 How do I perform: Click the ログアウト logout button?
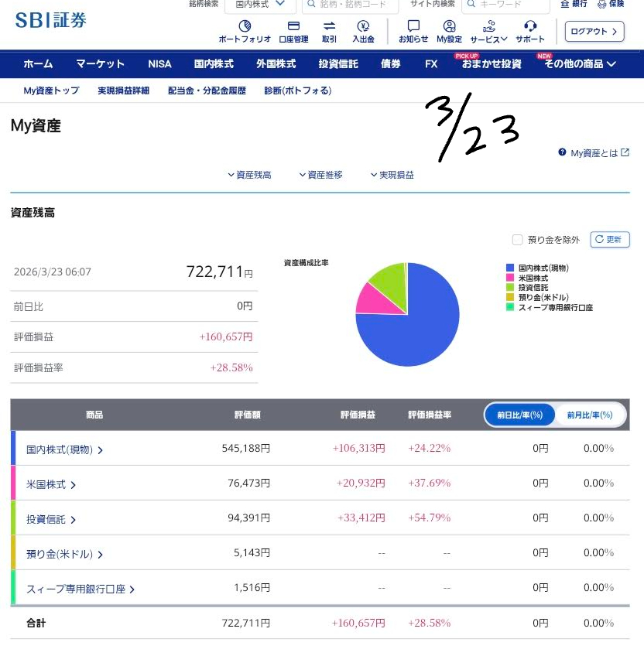click(x=594, y=32)
